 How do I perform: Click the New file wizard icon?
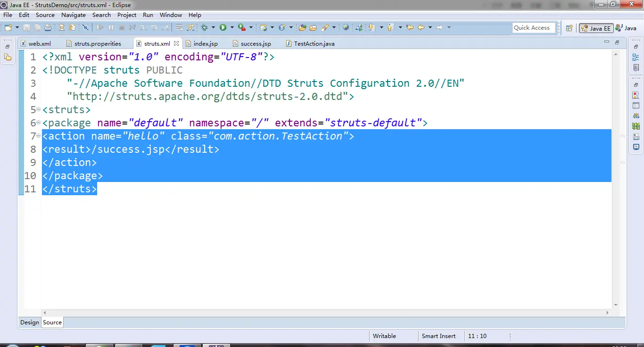(8, 27)
